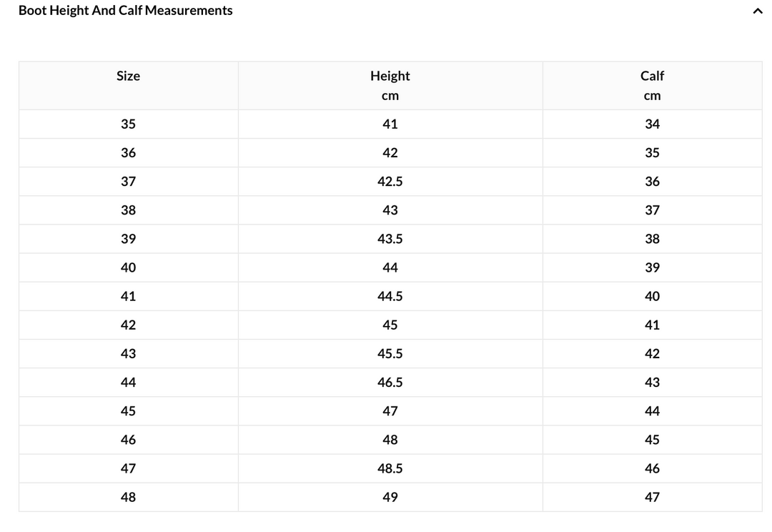
Task: Collapse the section with the chevron-up icon
Action: click(x=757, y=11)
